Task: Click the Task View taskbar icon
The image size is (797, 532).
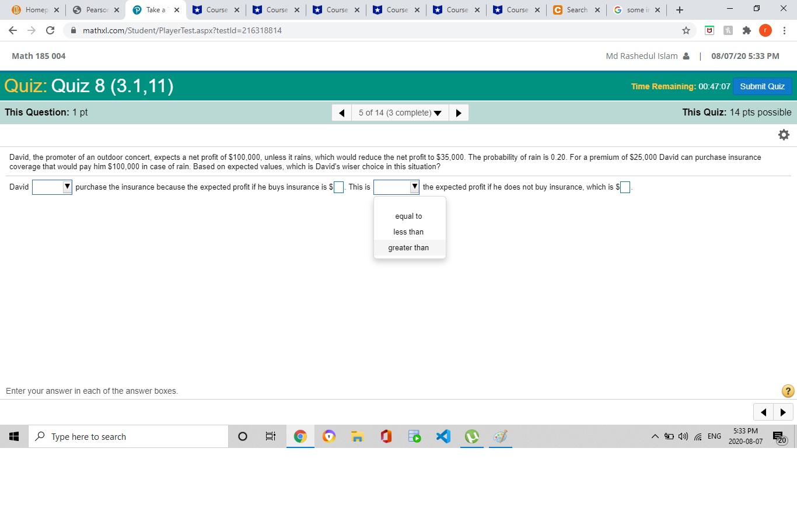Action: coord(270,436)
